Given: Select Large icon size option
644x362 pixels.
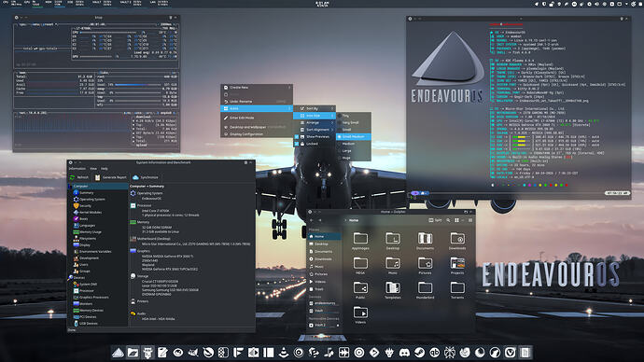Looking at the screenshot, I should [x=354, y=150].
